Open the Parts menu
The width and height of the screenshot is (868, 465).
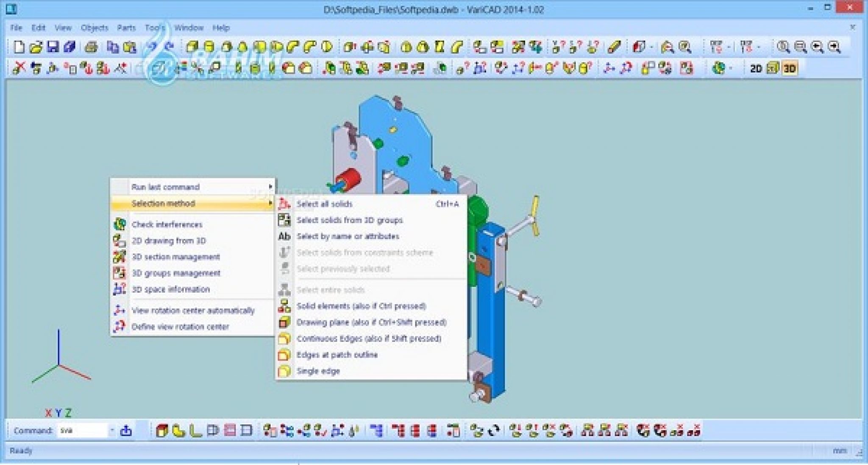click(126, 28)
